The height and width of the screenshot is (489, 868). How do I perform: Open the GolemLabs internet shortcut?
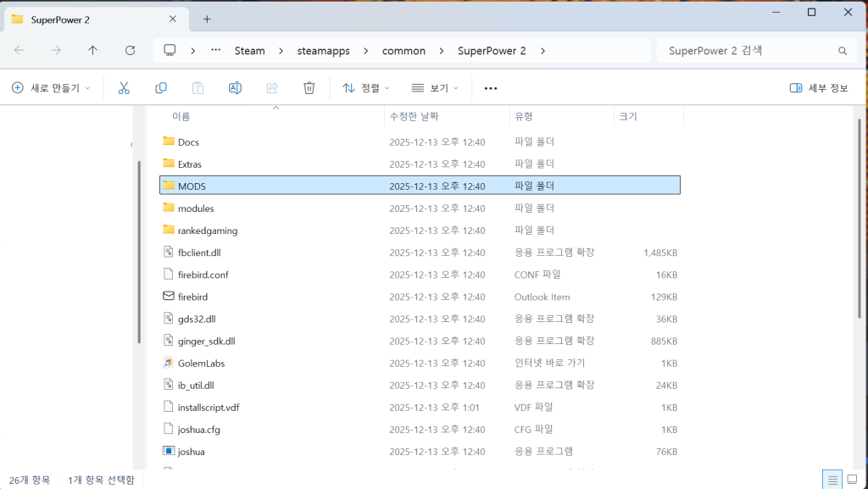pos(201,364)
